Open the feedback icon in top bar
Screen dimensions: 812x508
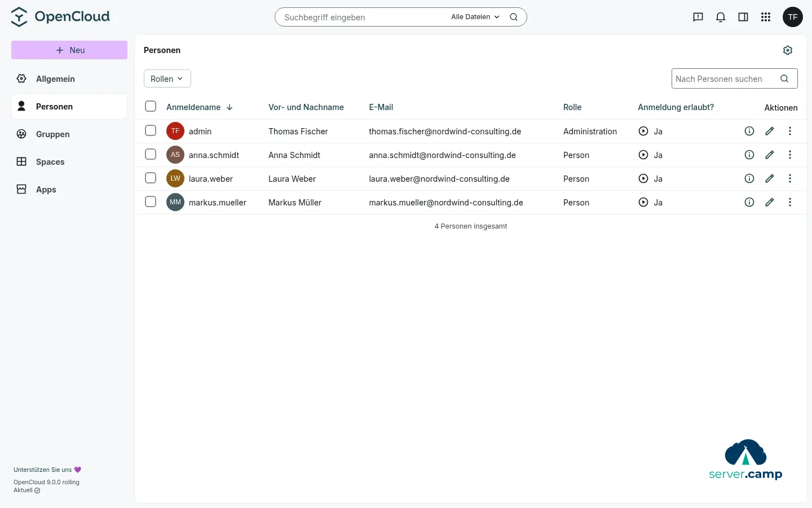(698, 17)
